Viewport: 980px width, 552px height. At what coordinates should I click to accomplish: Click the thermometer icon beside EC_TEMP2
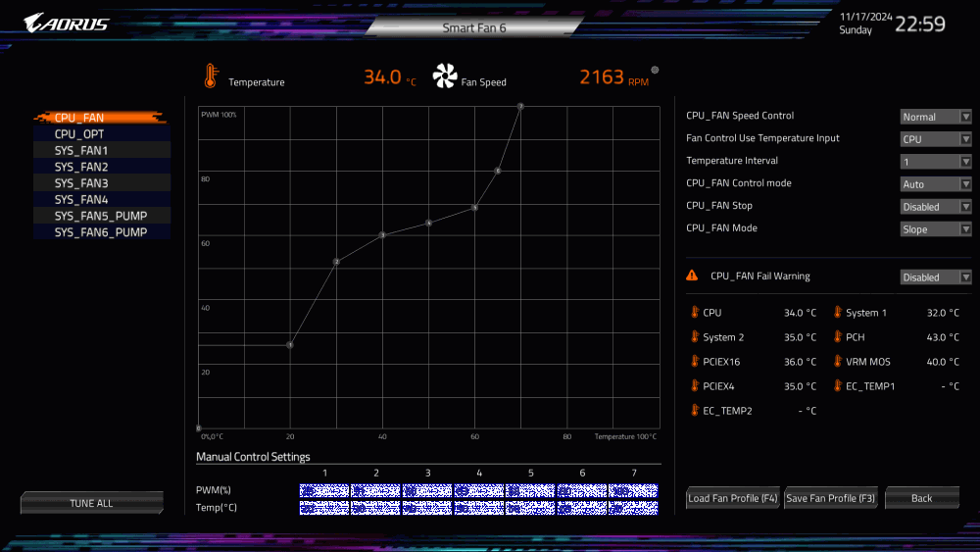tap(695, 410)
